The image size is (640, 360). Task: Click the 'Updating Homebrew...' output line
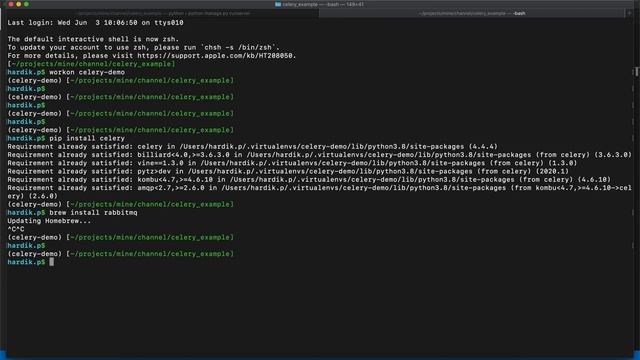[x=49, y=221]
